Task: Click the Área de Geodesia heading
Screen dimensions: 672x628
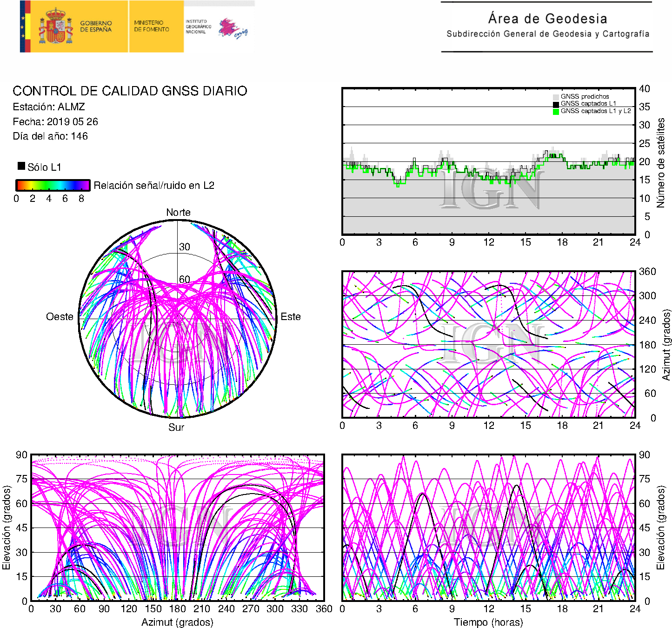Action: (x=547, y=19)
